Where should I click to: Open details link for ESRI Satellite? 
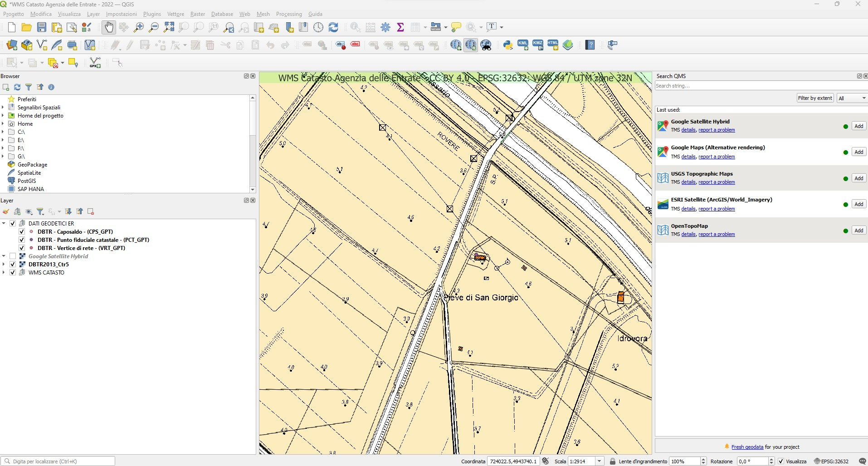[x=688, y=209]
